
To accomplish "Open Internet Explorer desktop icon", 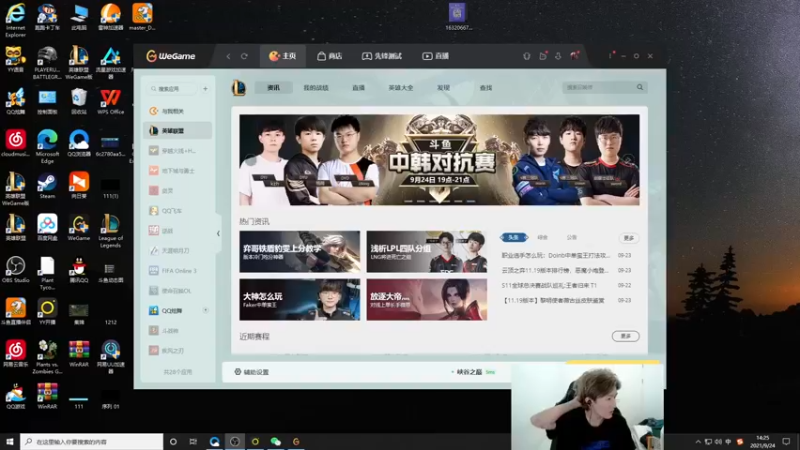I will coord(15,20).
